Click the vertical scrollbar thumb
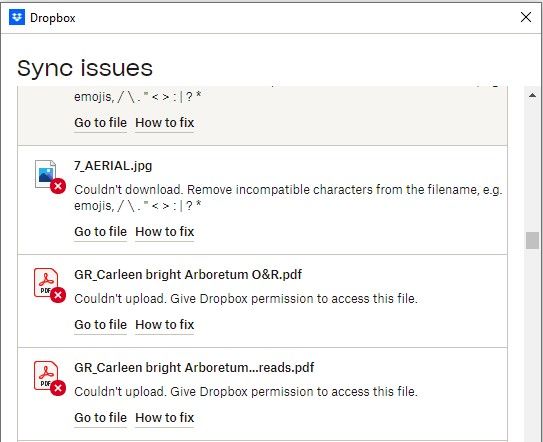This screenshot has width=543, height=442. tap(532, 240)
